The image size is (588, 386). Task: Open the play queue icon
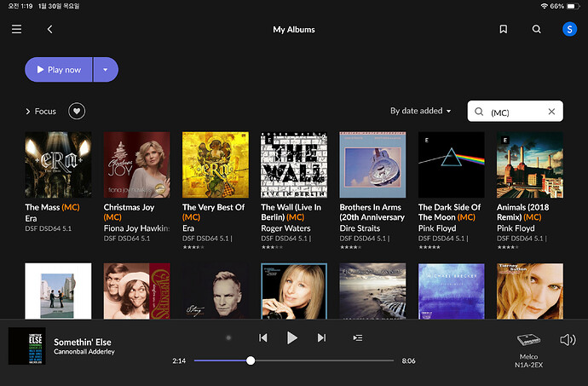[x=358, y=338]
